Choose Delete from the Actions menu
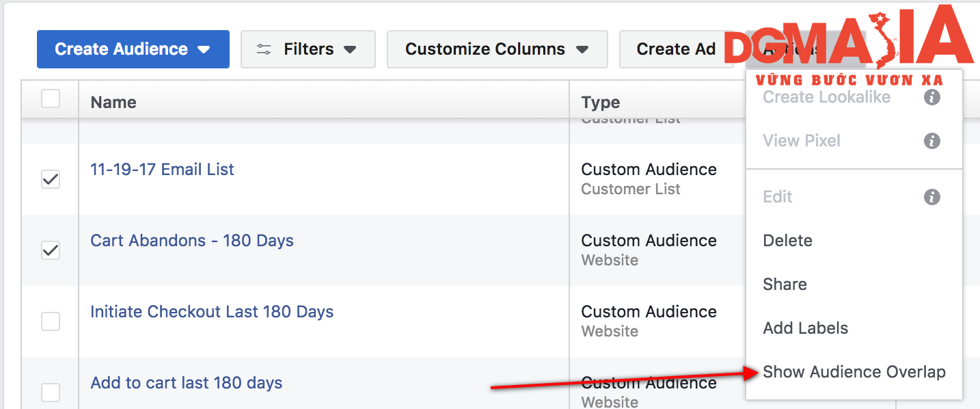Screen dimensions: 980x409 point(787,241)
